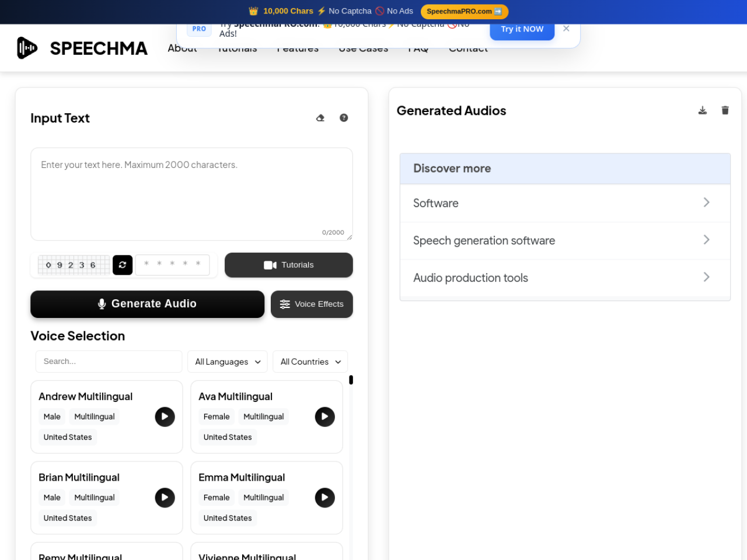Expand the Audio production tools row
Screen dimensions: 747x560
tap(565, 278)
